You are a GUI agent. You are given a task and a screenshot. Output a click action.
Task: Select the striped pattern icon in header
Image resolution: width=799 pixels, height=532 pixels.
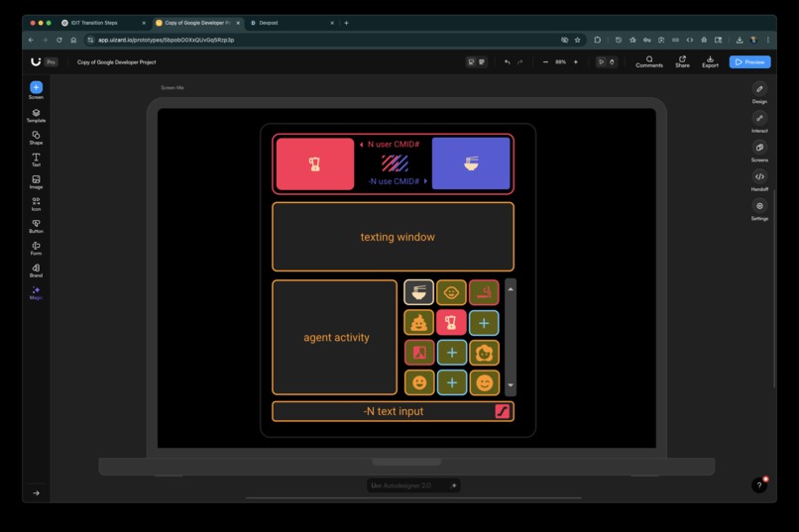pyautogui.click(x=395, y=162)
